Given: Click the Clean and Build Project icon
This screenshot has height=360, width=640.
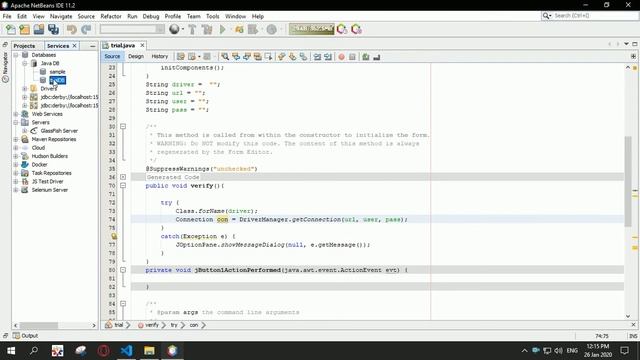Looking at the screenshot, I should [207, 29].
